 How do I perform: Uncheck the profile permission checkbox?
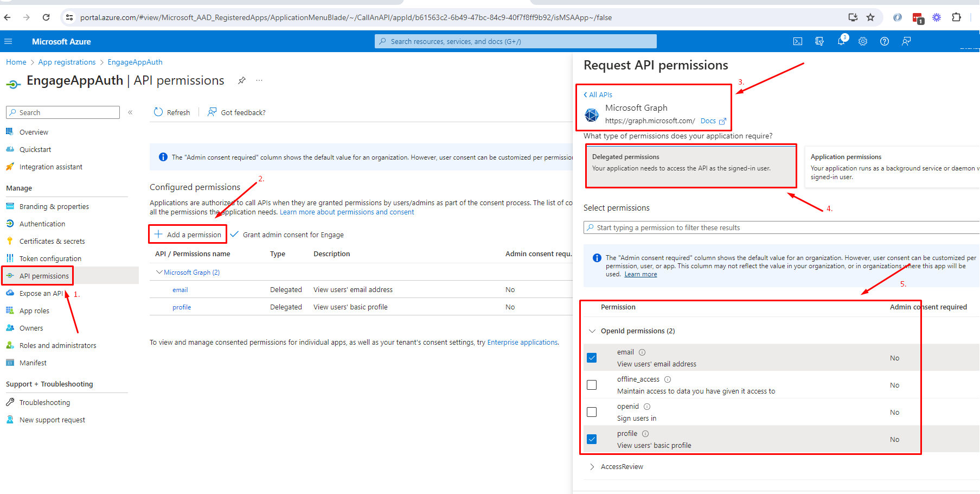tap(592, 439)
